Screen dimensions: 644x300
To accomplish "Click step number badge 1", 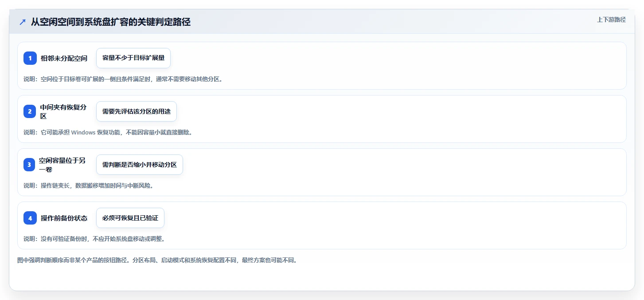I will pos(30,58).
